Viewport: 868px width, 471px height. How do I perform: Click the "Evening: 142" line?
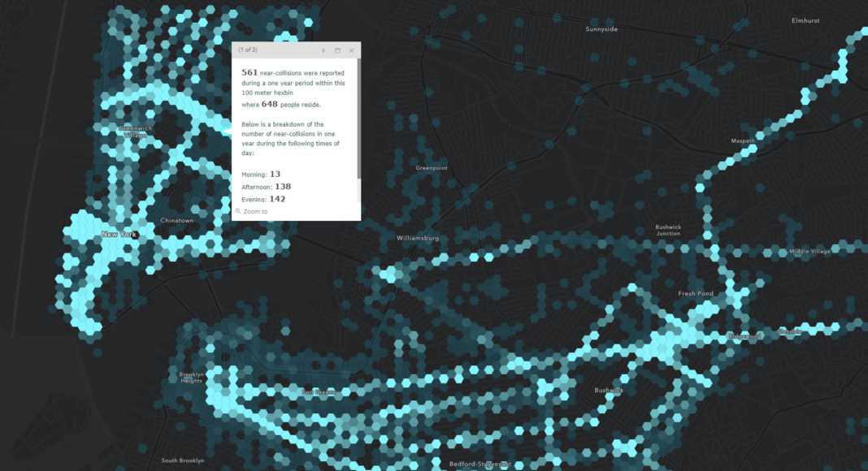(x=263, y=199)
